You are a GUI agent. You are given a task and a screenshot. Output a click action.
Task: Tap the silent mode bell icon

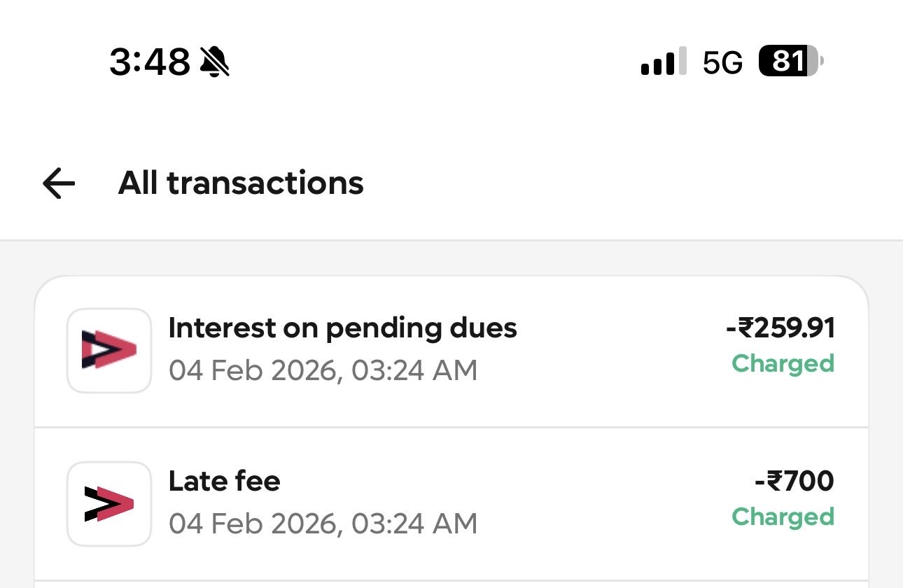click(x=215, y=62)
